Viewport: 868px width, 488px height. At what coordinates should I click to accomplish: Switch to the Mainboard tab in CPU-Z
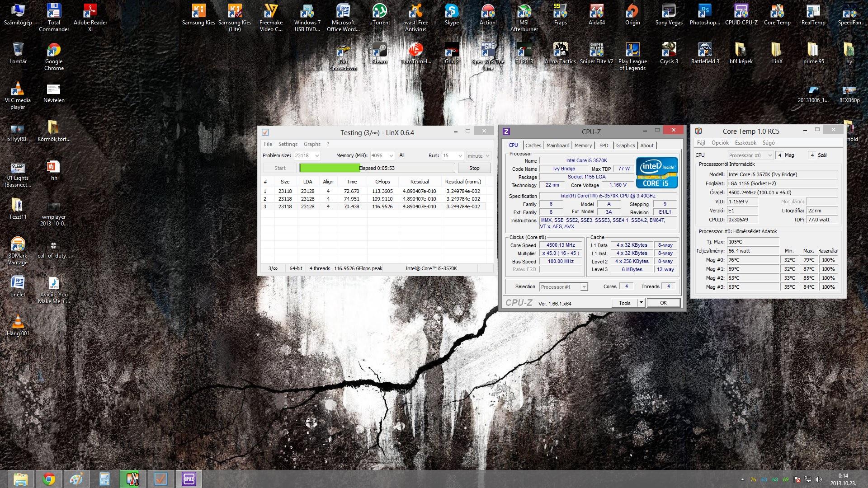point(557,145)
